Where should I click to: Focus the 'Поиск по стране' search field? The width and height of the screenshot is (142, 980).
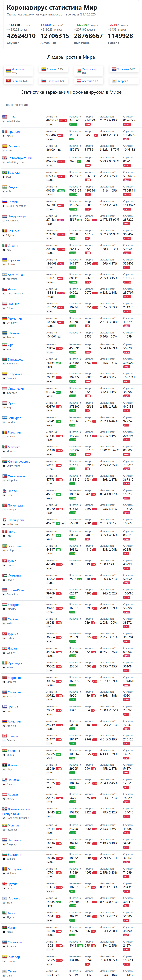[71, 105]
